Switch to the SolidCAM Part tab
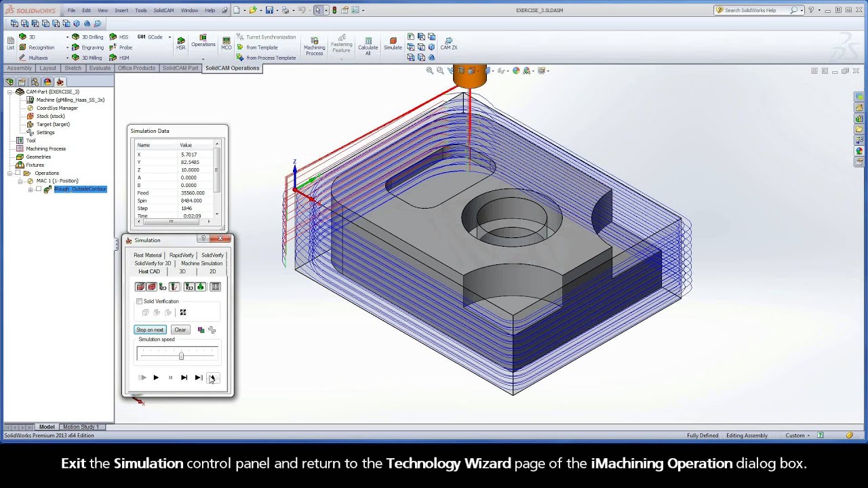Image resolution: width=868 pixels, height=488 pixels. click(x=180, y=68)
